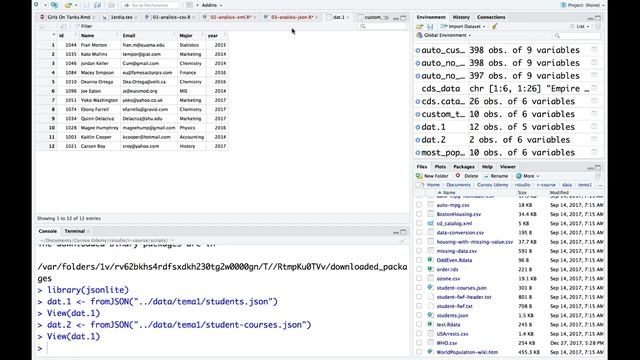Clear environment objects with the broom icon
The width and height of the screenshot is (640, 360).
[494, 27]
